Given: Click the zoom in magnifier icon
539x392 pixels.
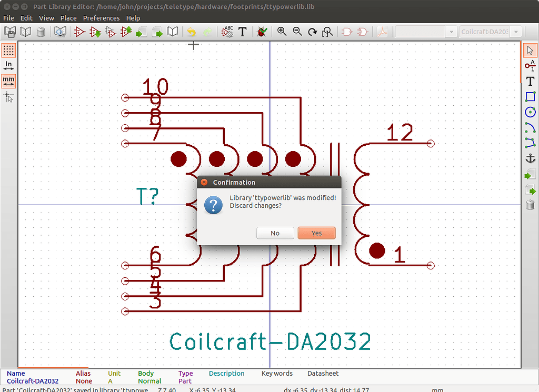Looking at the screenshot, I should click(282, 32).
